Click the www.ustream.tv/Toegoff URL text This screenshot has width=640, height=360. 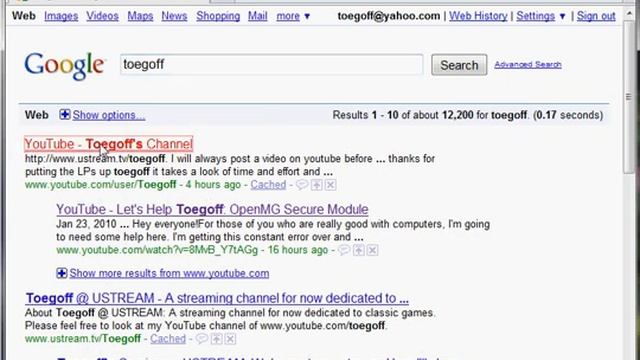coord(83,339)
